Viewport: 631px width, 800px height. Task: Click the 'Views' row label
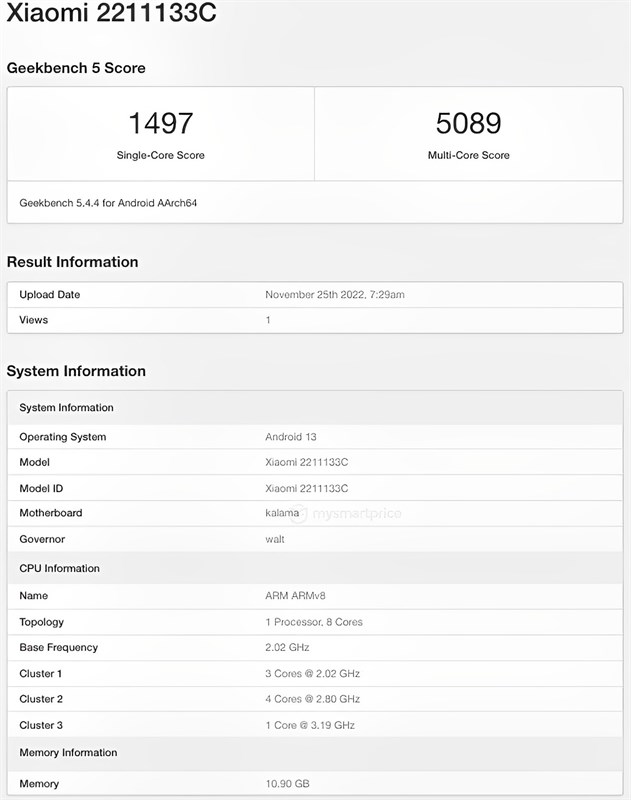pyautogui.click(x=34, y=320)
